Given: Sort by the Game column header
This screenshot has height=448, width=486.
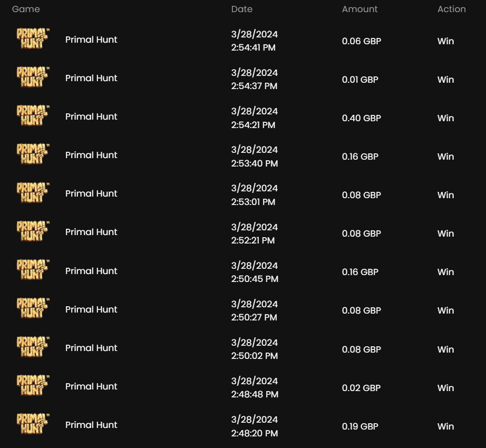Looking at the screenshot, I should click(x=26, y=9).
